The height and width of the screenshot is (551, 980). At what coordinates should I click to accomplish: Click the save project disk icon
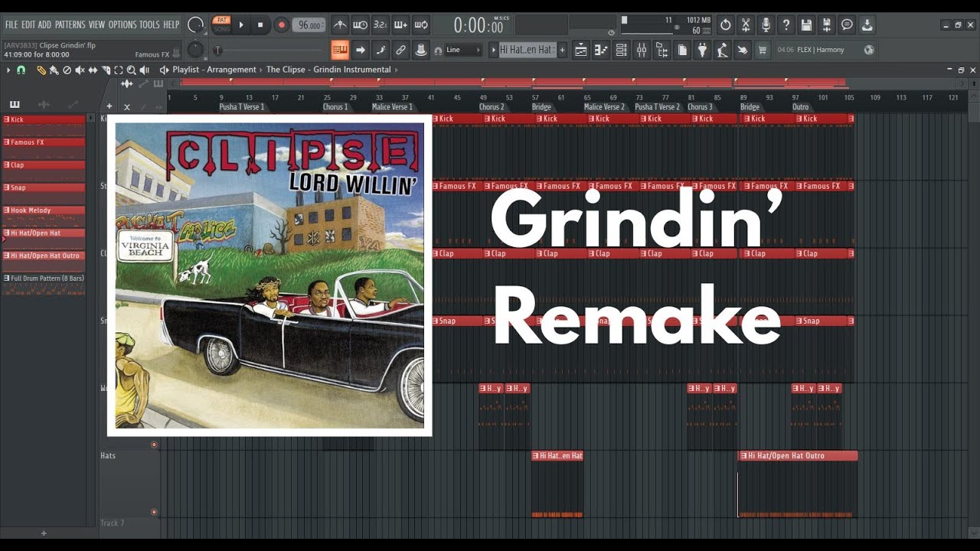click(x=806, y=24)
